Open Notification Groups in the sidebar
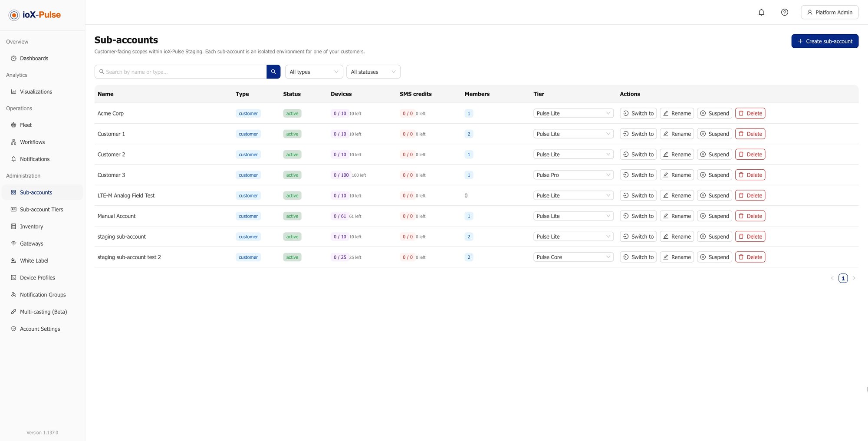 (43, 295)
